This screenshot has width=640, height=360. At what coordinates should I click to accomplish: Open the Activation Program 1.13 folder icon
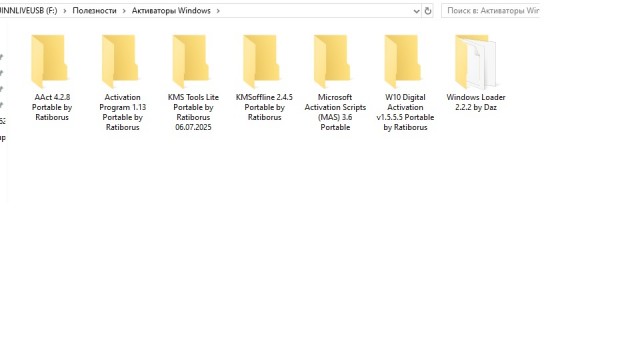click(120, 61)
